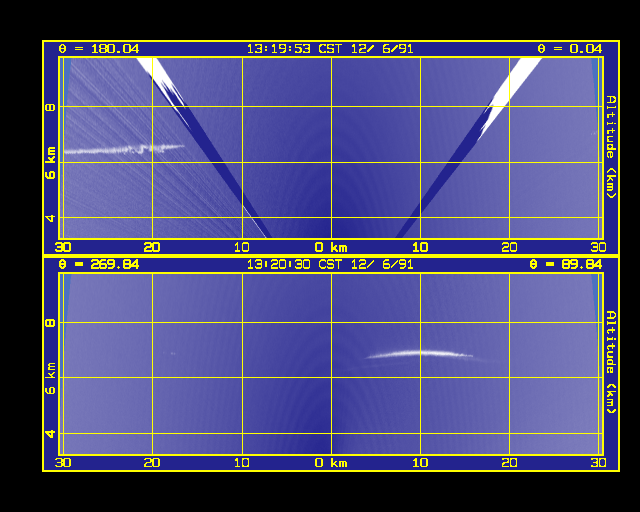Screen dimensions: 640x512
Task: Click the right-side 10 range label of the upper panel
Action: pyautogui.click(x=420, y=247)
